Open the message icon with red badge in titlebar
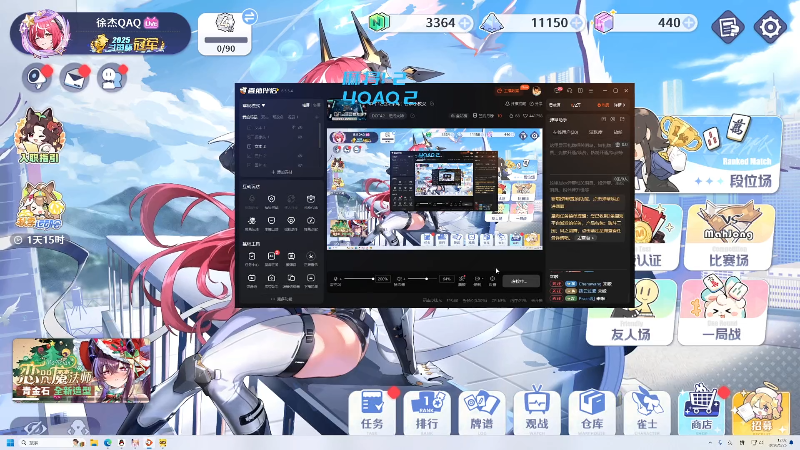The height and width of the screenshot is (450, 800). 558,91
